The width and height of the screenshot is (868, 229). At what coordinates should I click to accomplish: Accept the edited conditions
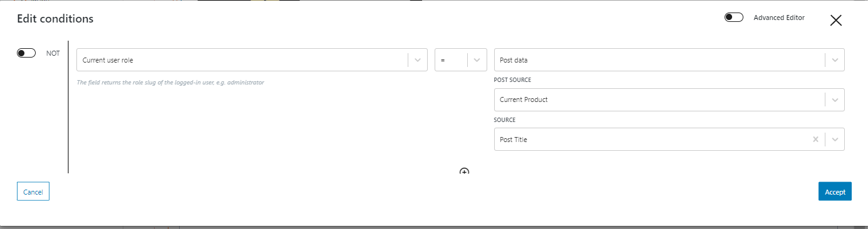coord(835,191)
